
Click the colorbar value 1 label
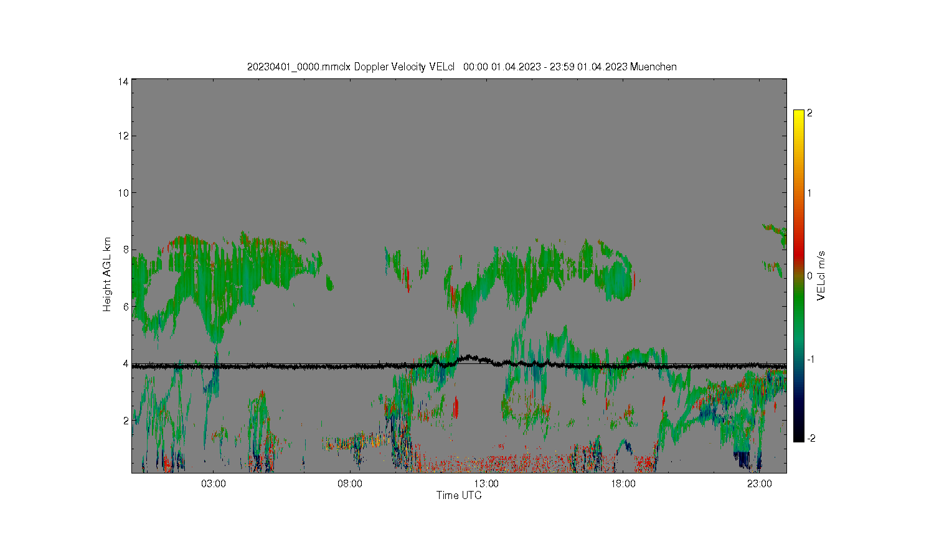(809, 193)
